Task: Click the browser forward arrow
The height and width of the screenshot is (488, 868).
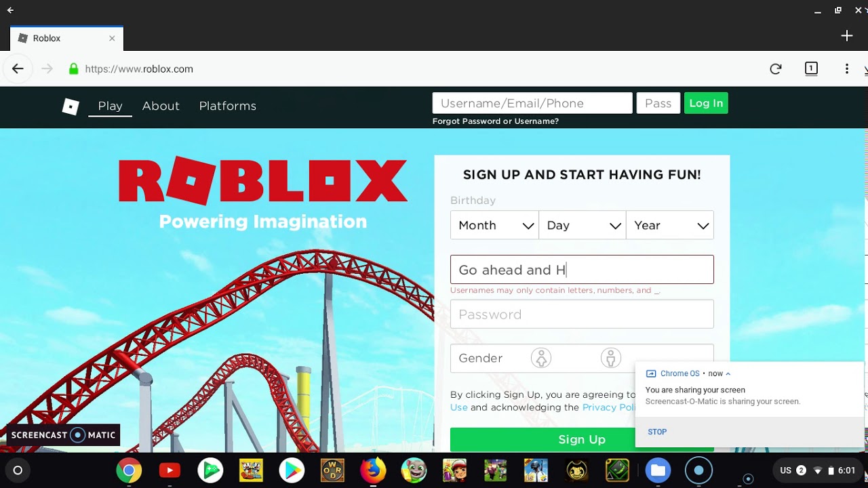Action: (x=47, y=68)
